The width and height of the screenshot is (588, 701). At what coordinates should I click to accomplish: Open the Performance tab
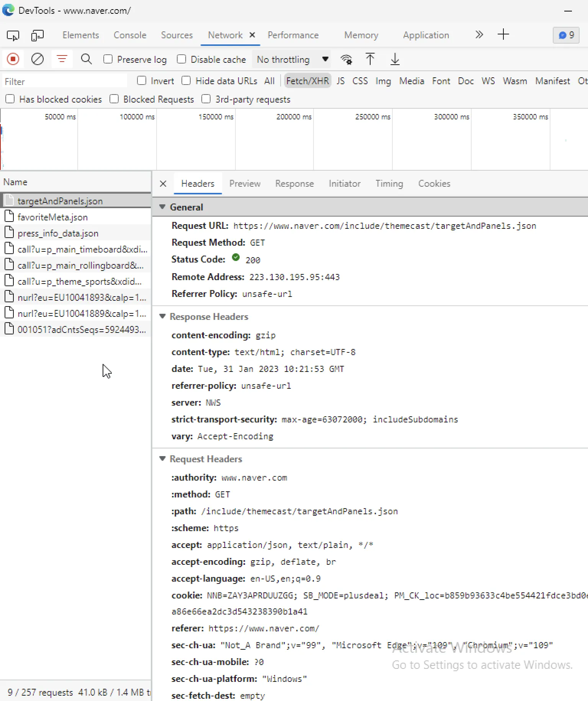point(293,35)
